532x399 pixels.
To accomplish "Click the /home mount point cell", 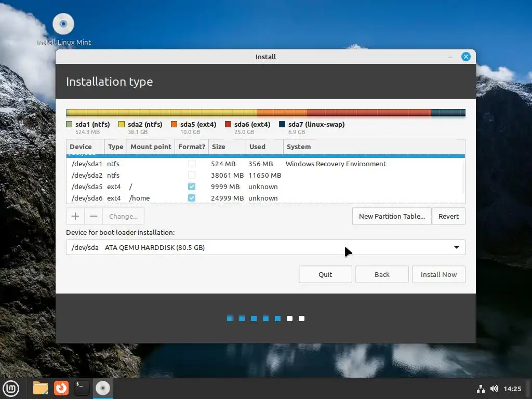I will tap(139, 198).
